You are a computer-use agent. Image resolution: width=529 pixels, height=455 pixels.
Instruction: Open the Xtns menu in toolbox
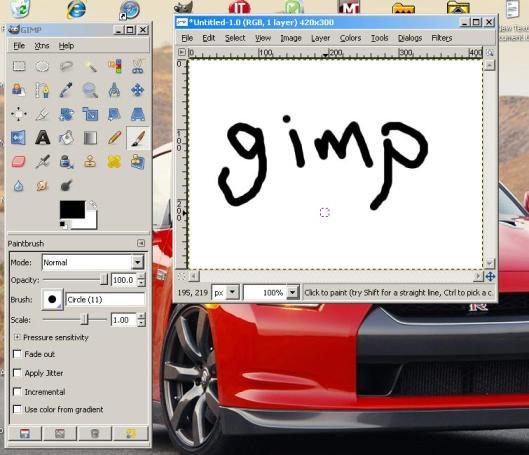[42, 46]
